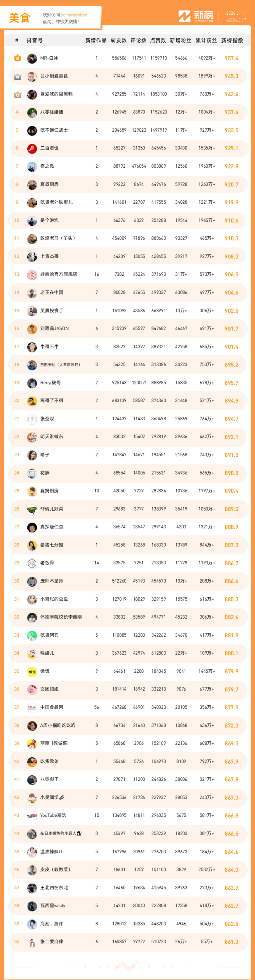This screenshot has width=255, height=980.
Task: Open account name 刘雨鑫JASON
Action: point(55,329)
